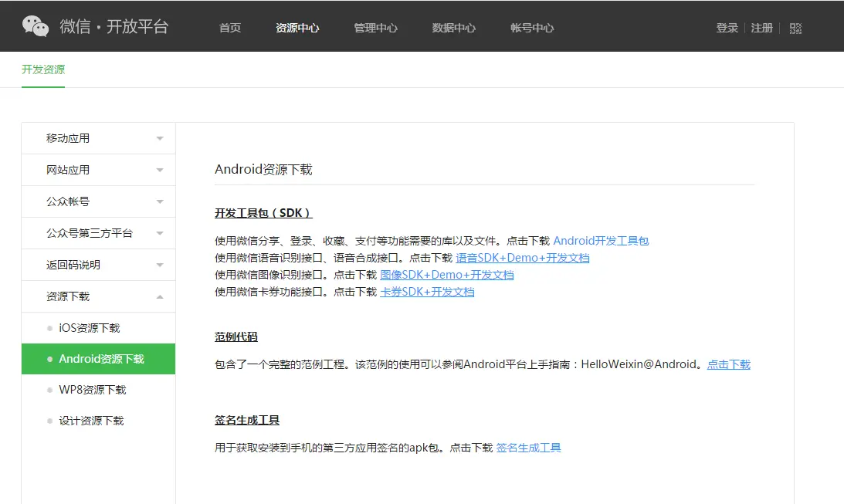This screenshot has width=844, height=504.
Task: Open 数据中心 navigation item
Action: [x=453, y=28]
